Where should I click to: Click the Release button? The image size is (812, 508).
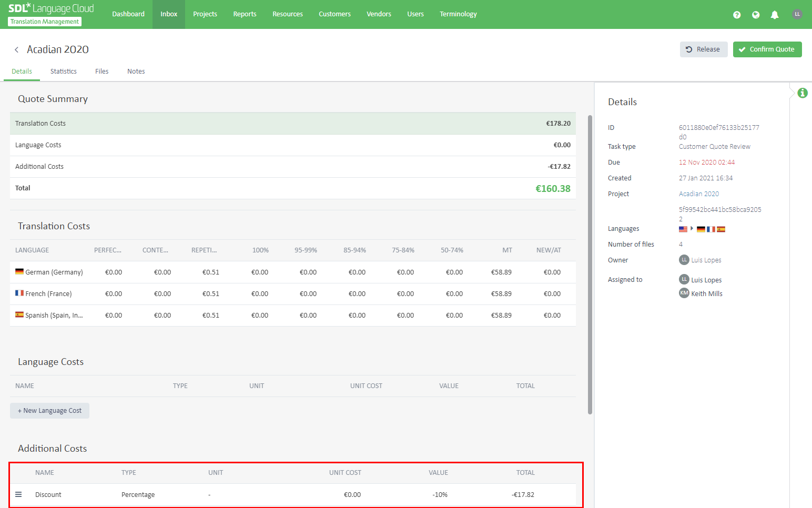coord(704,49)
